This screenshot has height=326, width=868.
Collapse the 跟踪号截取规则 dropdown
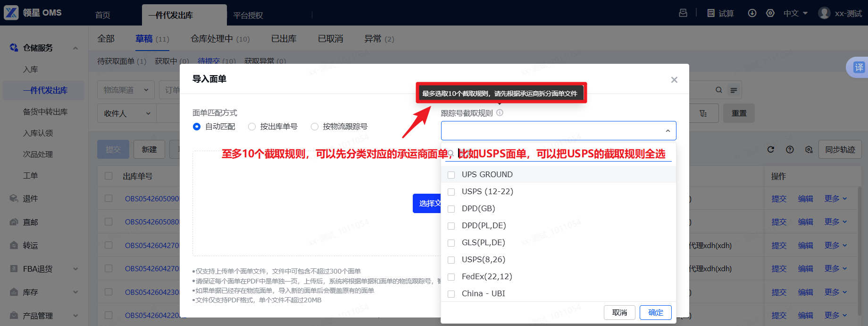click(668, 131)
